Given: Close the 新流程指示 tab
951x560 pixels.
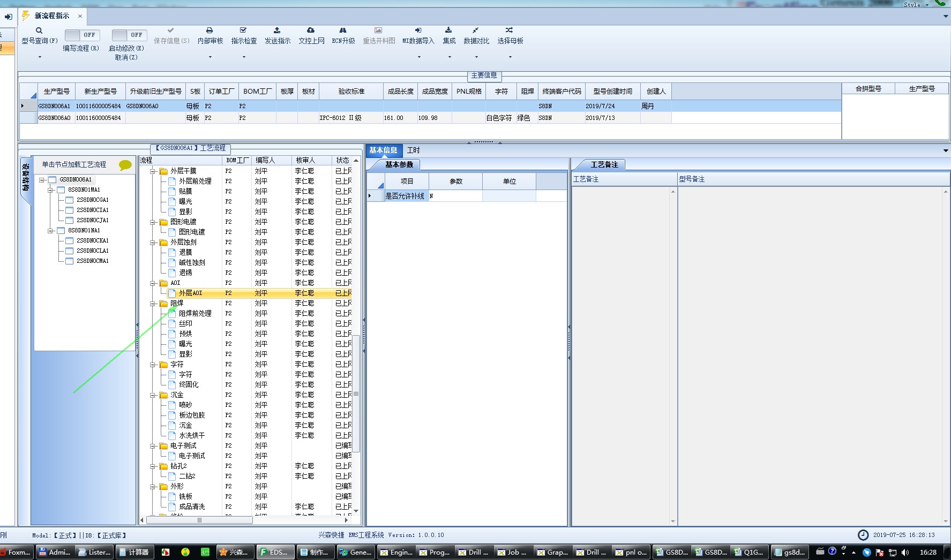Looking at the screenshot, I should click(80, 16).
